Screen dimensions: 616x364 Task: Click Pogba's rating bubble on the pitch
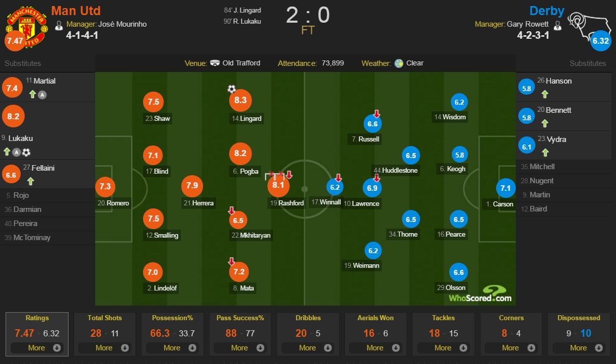240,154
